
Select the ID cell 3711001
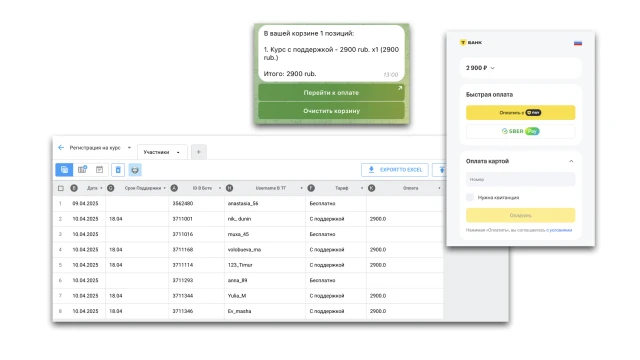click(x=196, y=219)
